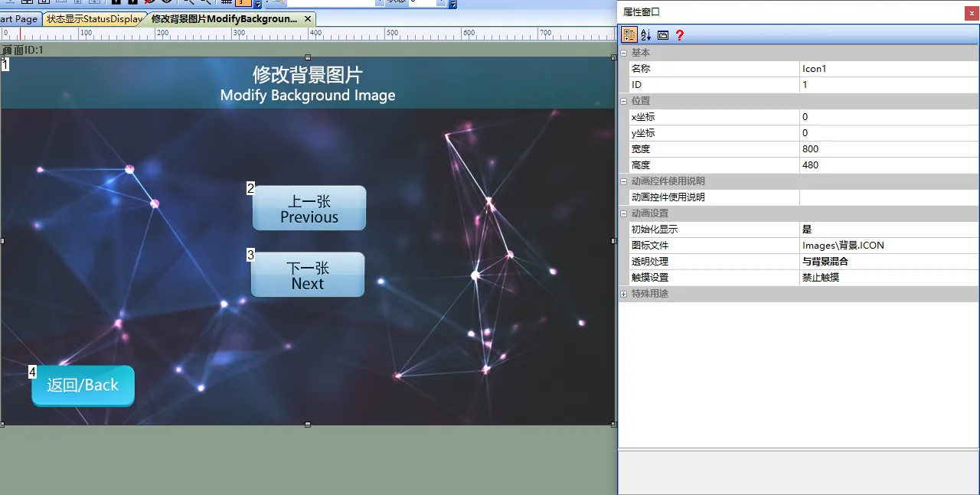
Task: Collapse the 基本 section in property window
Action: click(625, 53)
